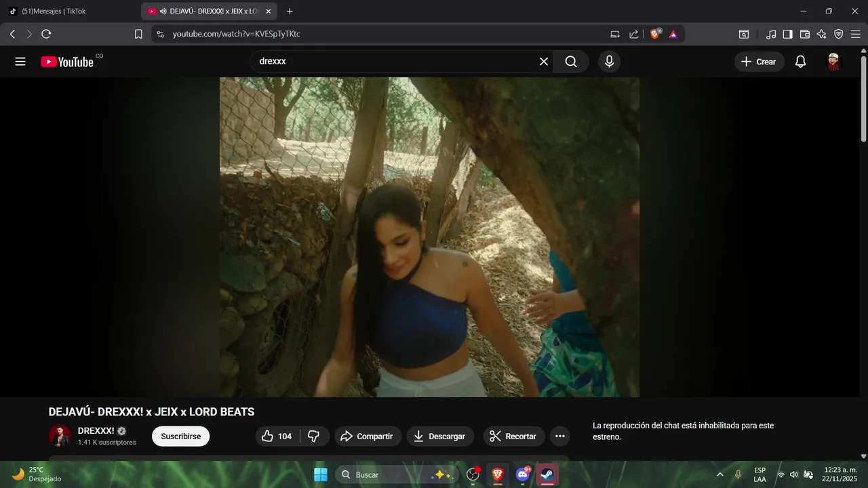This screenshot has width=868, height=488.
Task: Open the Brave taskbar icon
Action: (x=498, y=474)
